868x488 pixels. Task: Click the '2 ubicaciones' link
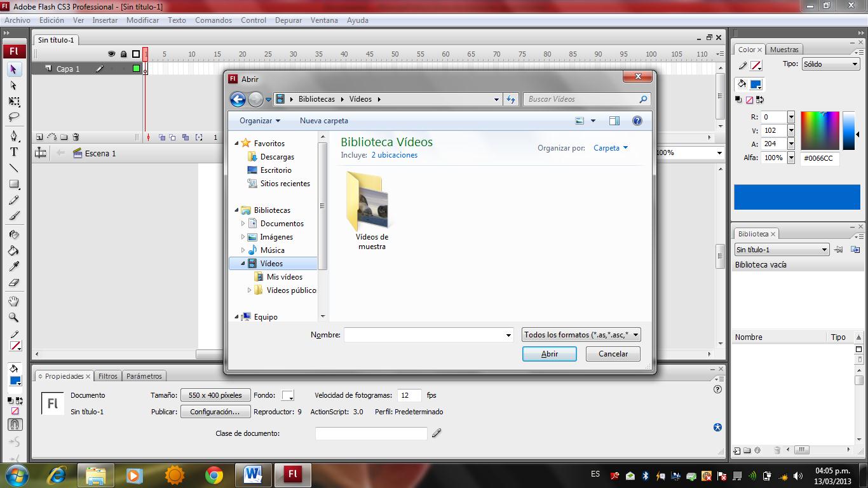pos(394,154)
